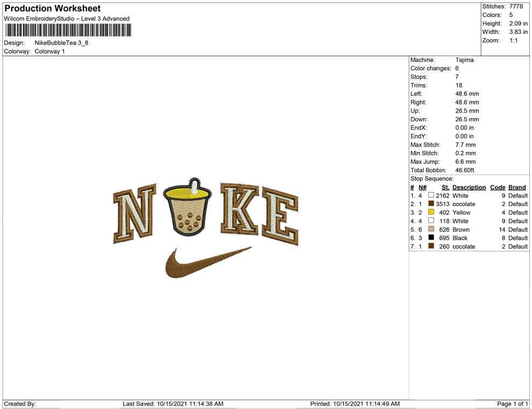The width and height of the screenshot is (532, 409).
Task: Click 'Created By:' in the footer
Action: pos(20,404)
